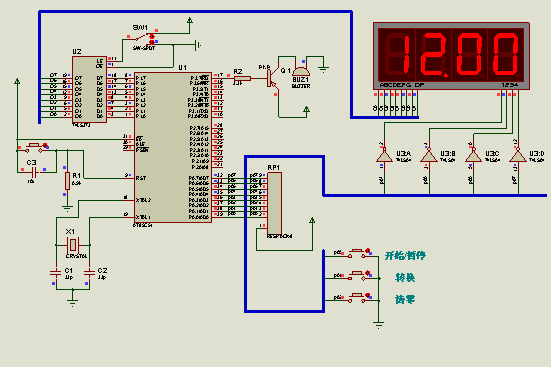Click the power terminal arrow above SW1
This screenshot has height=368, width=552.
pyautogui.click(x=190, y=21)
